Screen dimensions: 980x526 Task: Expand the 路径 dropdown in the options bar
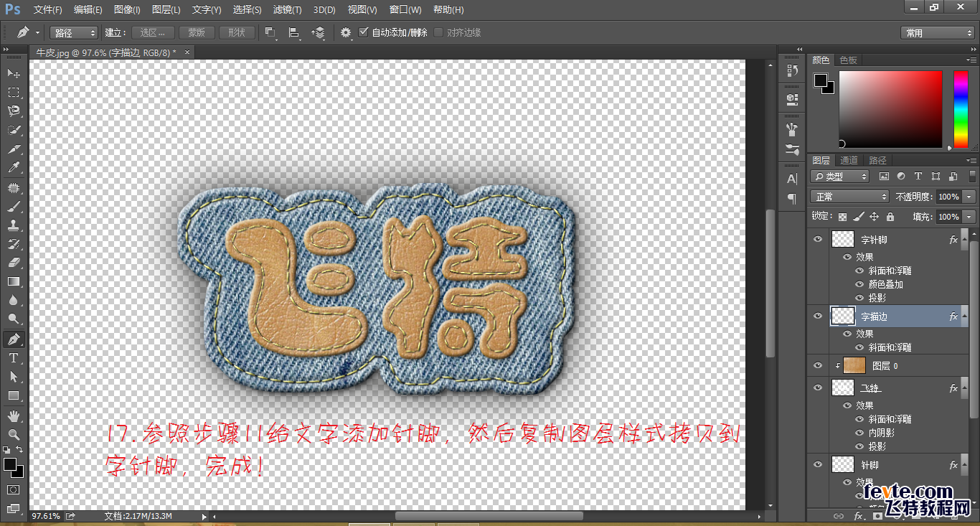click(72, 32)
